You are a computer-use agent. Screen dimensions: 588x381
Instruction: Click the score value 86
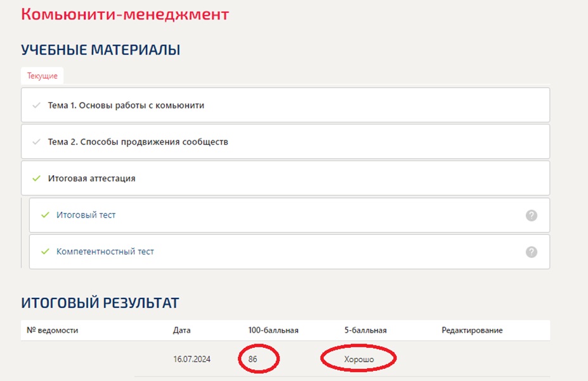(252, 359)
